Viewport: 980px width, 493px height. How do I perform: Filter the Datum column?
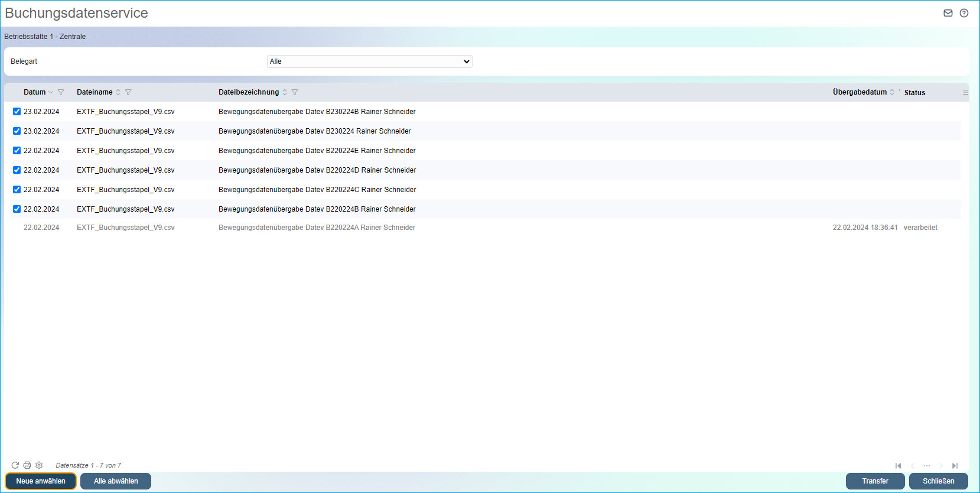tap(61, 92)
